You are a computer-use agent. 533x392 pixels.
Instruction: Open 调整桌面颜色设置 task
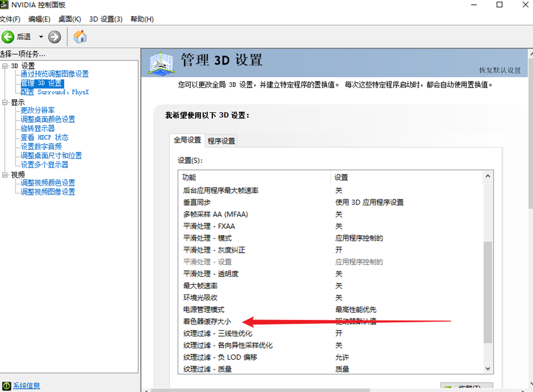click(x=47, y=119)
